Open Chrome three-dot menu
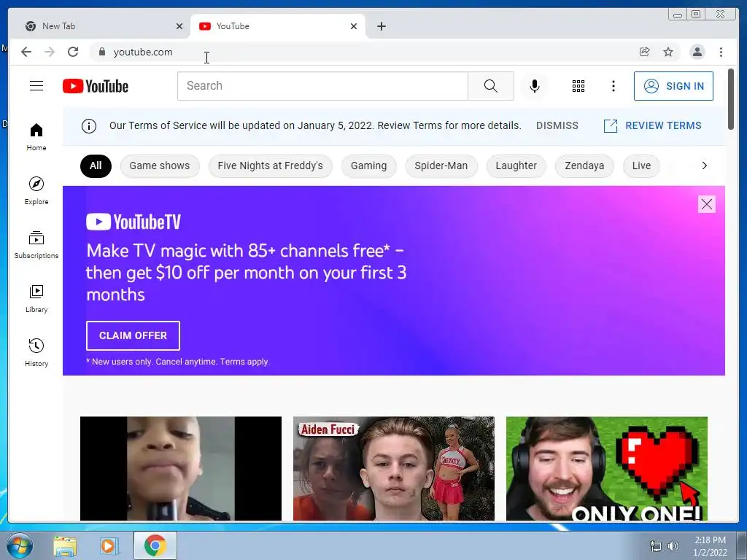The height and width of the screenshot is (560, 747). pyautogui.click(x=721, y=52)
